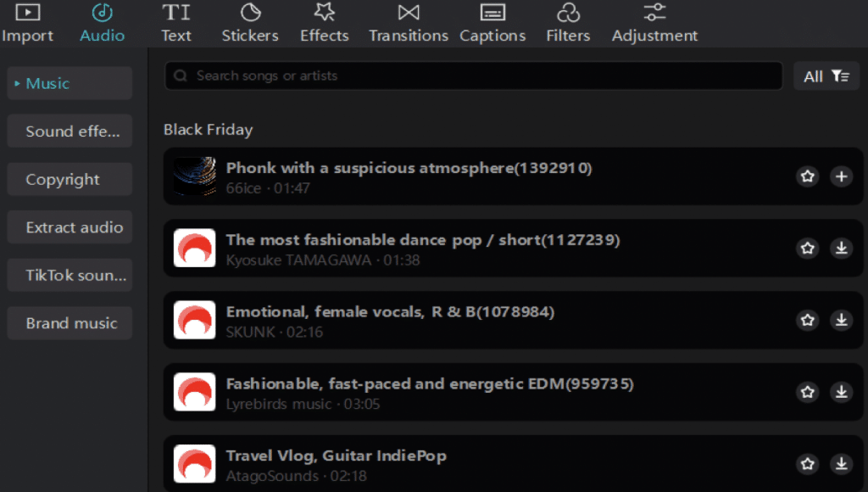The height and width of the screenshot is (492, 868).
Task: Open the Captions tab
Action: (492, 23)
